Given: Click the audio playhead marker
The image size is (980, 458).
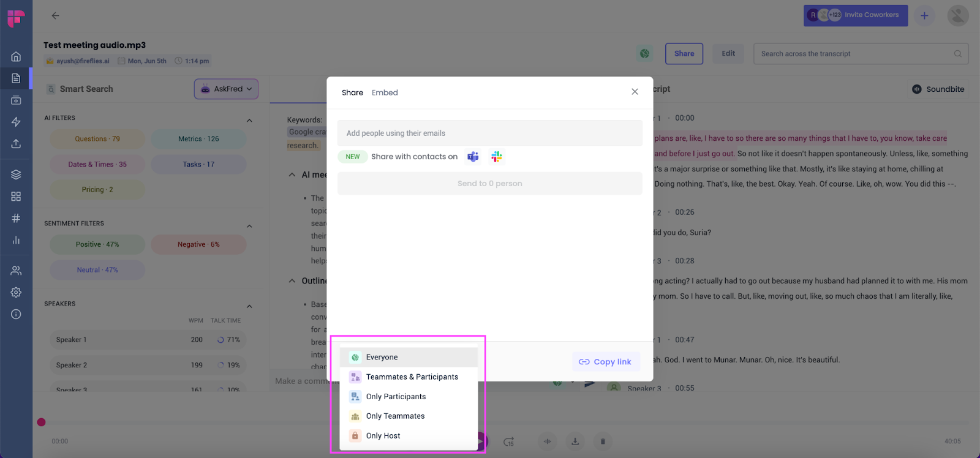Looking at the screenshot, I should [x=41, y=422].
